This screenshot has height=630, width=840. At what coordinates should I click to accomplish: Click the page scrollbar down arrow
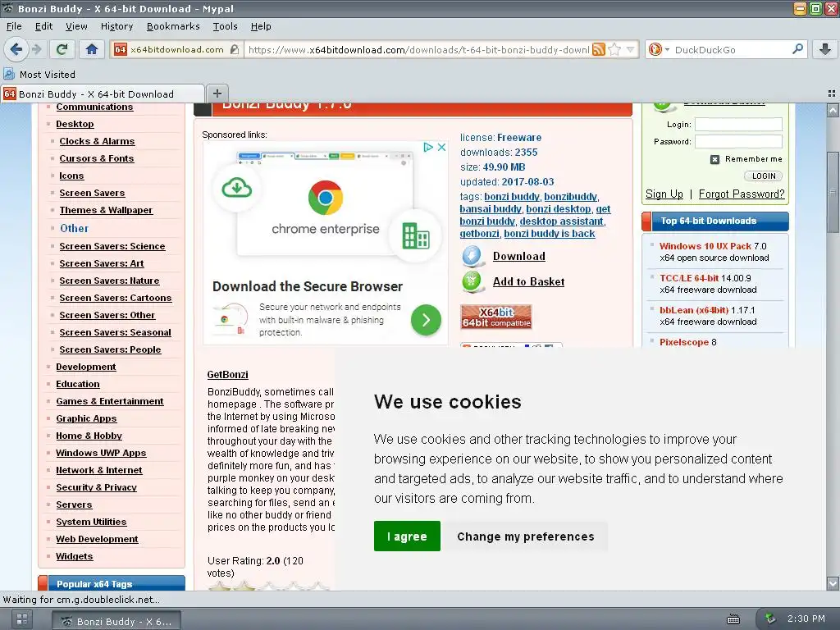pos(833,583)
